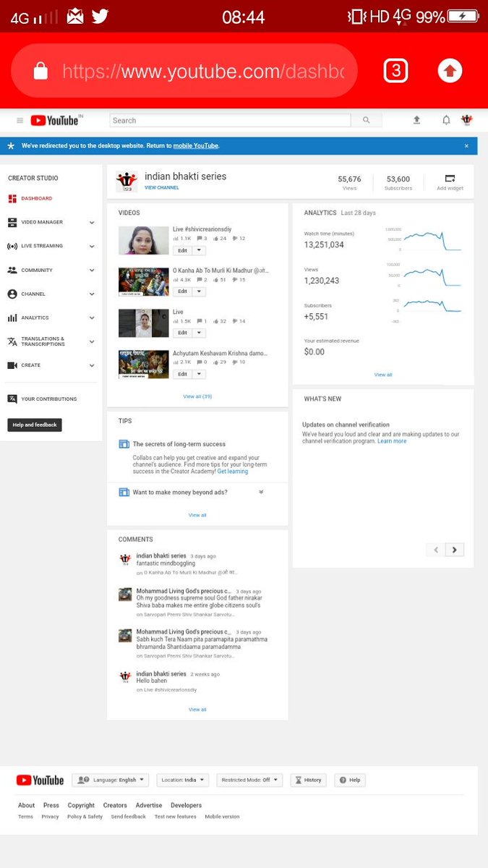488x868 pixels.
Task: Open thumbnail of 'Achyutam Keshavam Krishna' video
Action: click(144, 365)
